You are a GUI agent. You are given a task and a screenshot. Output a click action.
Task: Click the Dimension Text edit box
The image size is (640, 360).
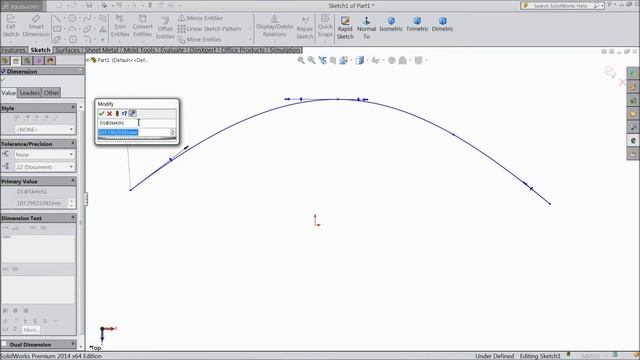[x=38, y=248]
